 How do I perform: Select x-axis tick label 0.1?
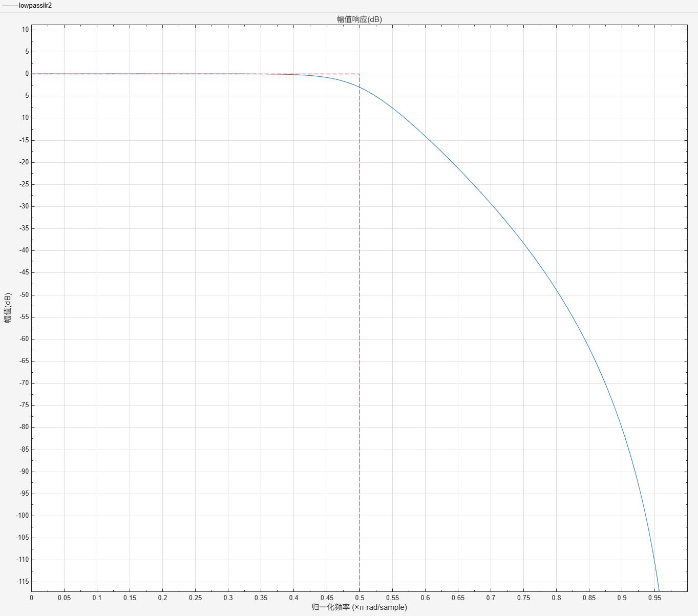97,598
